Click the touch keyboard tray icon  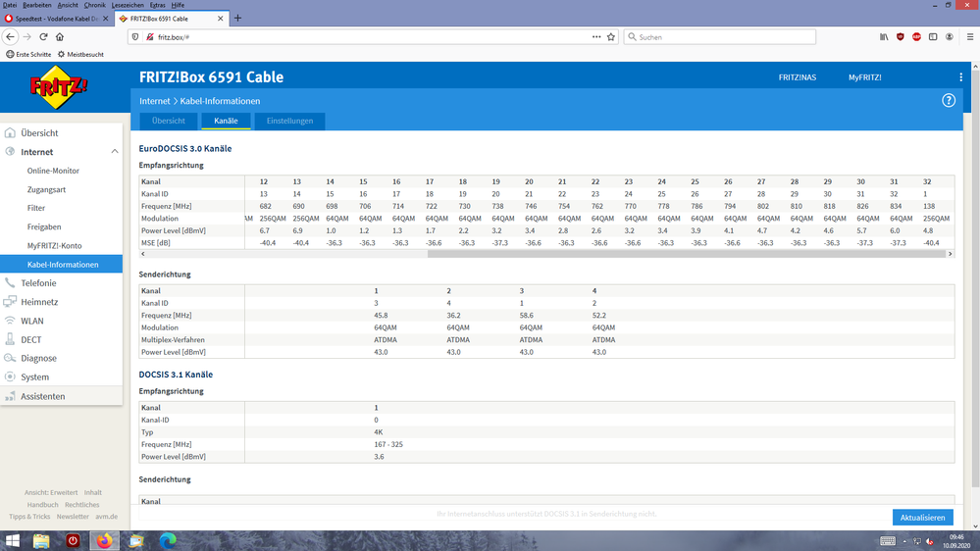click(888, 541)
